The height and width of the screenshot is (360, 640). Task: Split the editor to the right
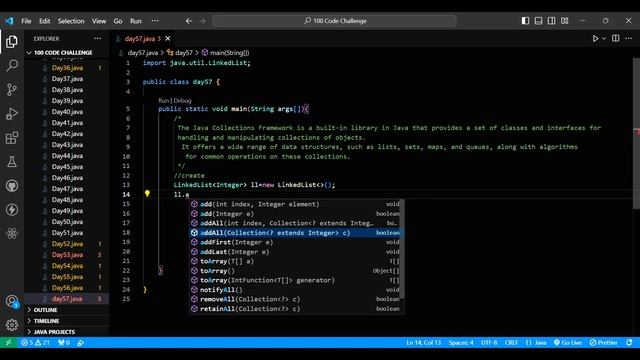pyautogui.click(x=616, y=38)
